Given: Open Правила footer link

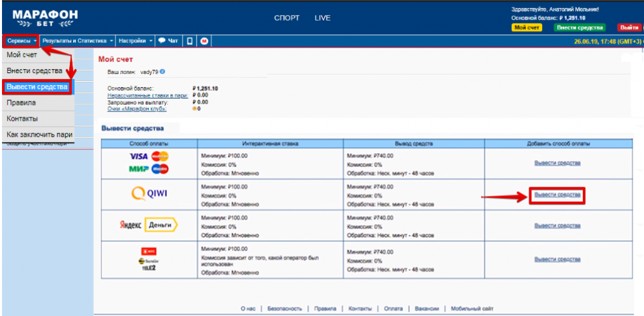Looking at the screenshot, I should pos(325,308).
